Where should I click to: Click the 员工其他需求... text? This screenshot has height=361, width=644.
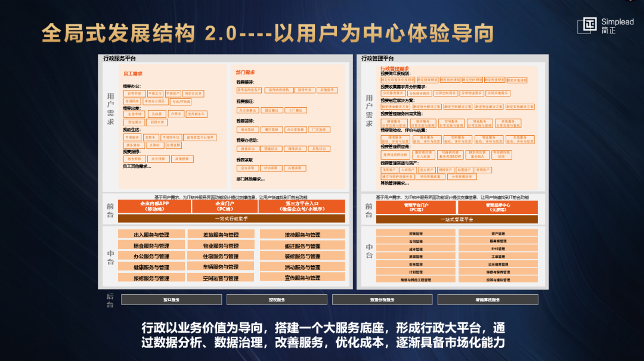click(x=137, y=166)
